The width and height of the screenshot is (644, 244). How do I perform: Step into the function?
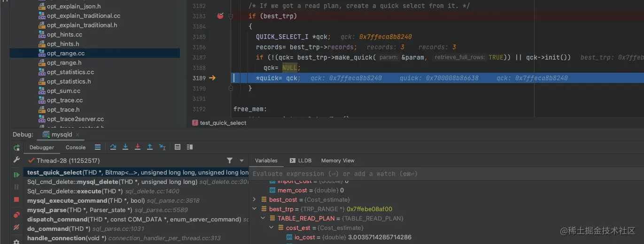tap(125, 147)
